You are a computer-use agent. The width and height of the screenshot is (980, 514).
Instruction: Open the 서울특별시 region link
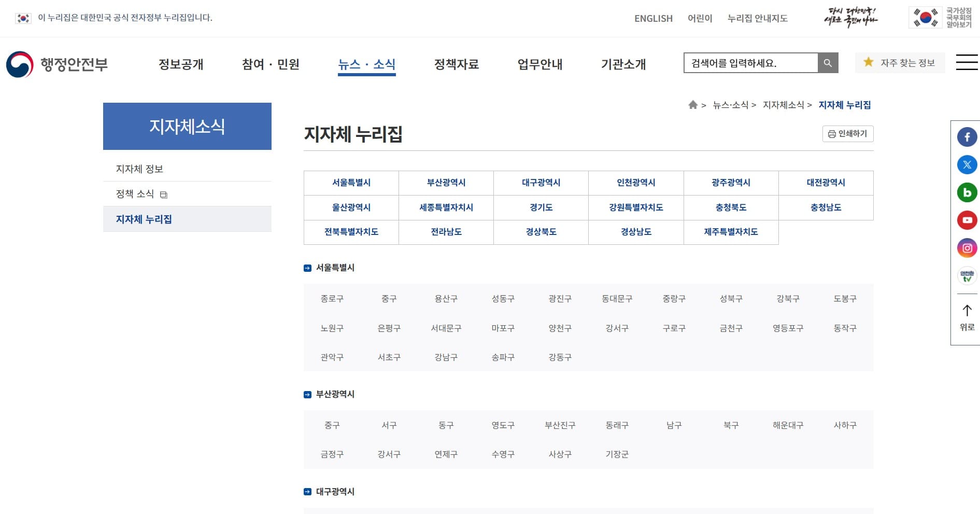pyautogui.click(x=351, y=183)
